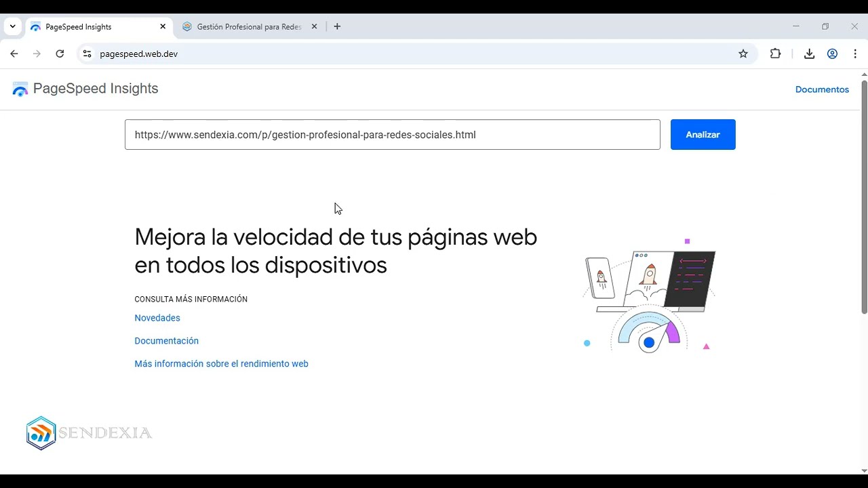Open the Chrome three-dot menu

coord(854,54)
